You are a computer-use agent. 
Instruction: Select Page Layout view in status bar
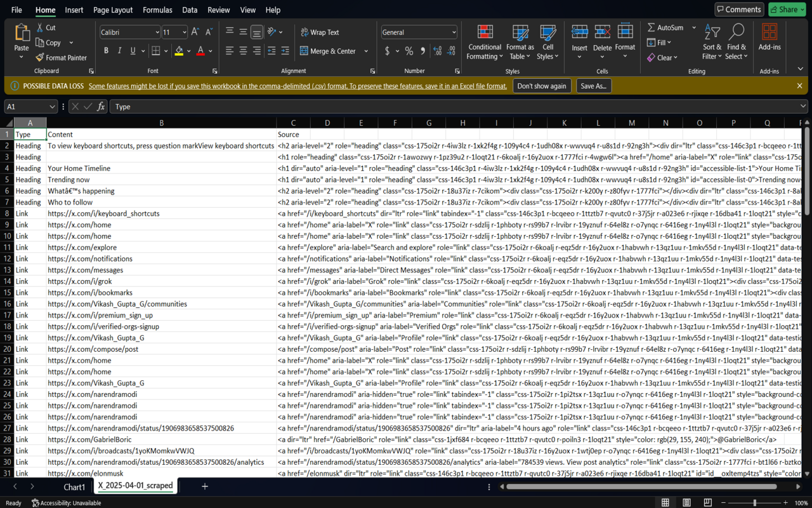686,503
